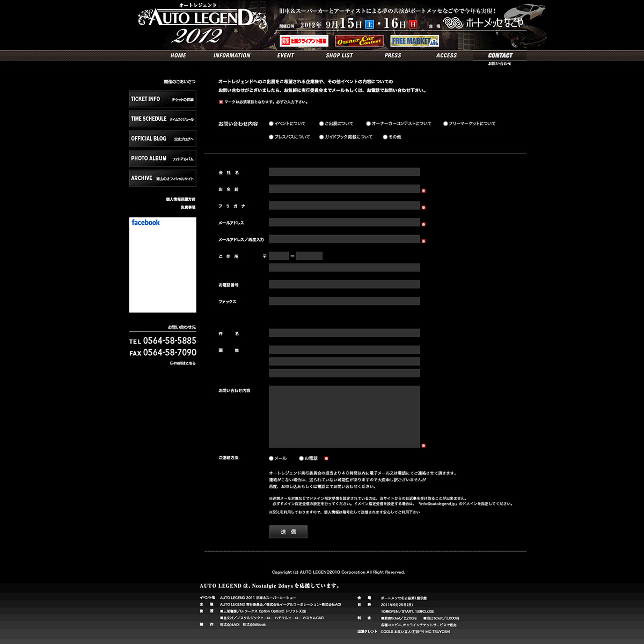This screenshot has width=644, height=644.
Task: Open the EVENT menu item
Action: pyautogui.click(x=286, y=55)
